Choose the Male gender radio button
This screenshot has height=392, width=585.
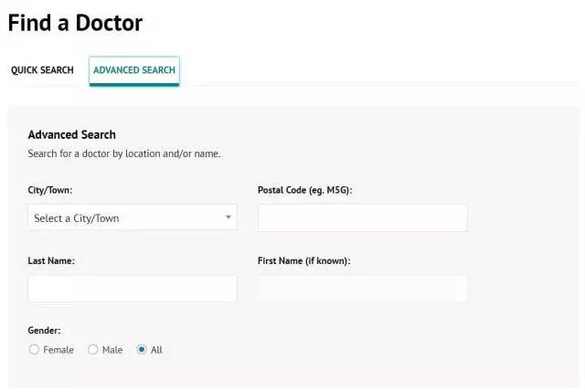tap(93, 350)
